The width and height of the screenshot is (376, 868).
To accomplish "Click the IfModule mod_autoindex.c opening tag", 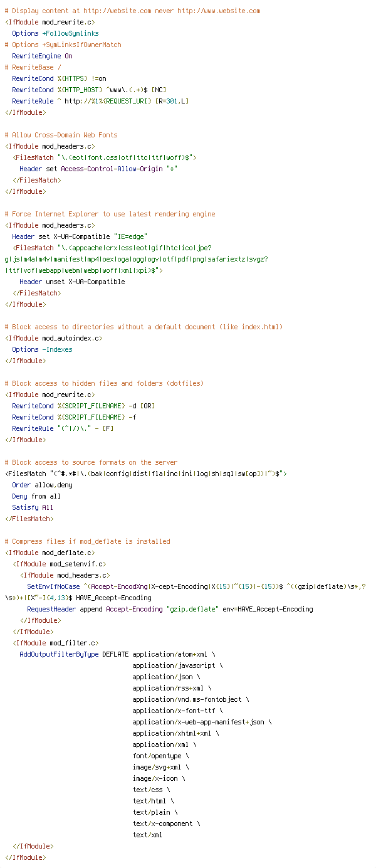I will [53, 338].
